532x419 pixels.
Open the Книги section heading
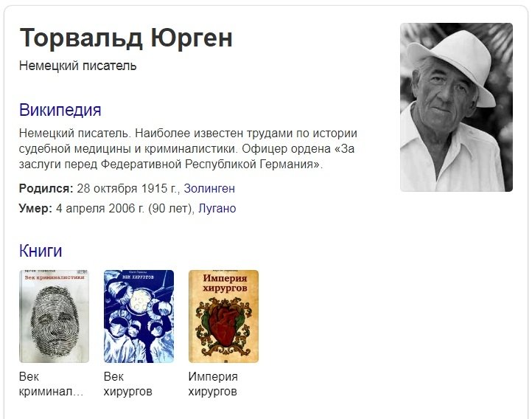[x=41, y=251]
